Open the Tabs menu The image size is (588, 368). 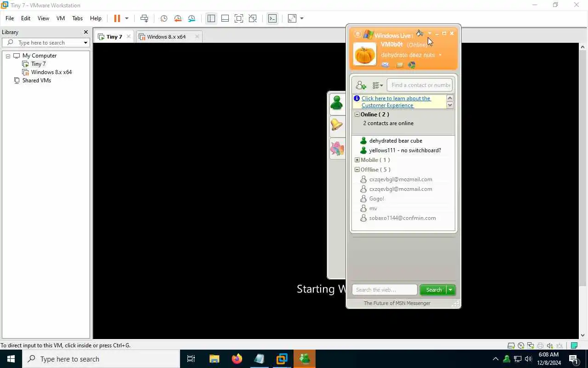(78, 18)
